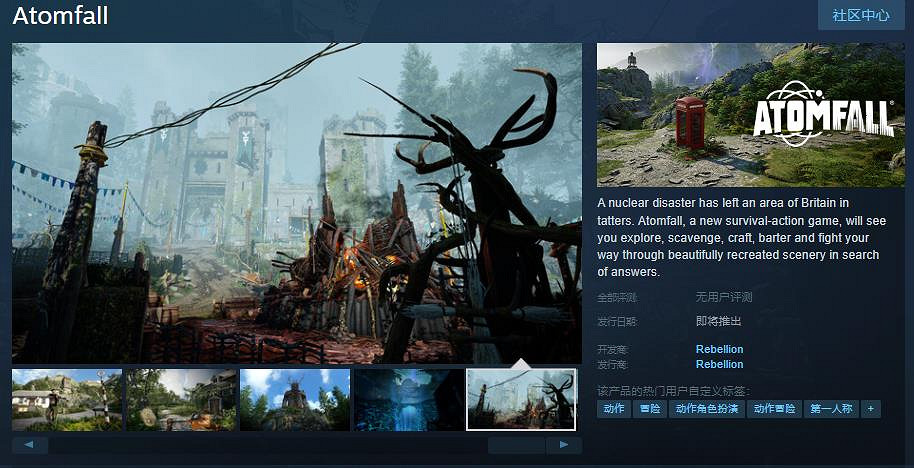This screenshot has width=914, height=468.
Task: Click the Atomfall header capsule image
Action: [x=750, y=115]
